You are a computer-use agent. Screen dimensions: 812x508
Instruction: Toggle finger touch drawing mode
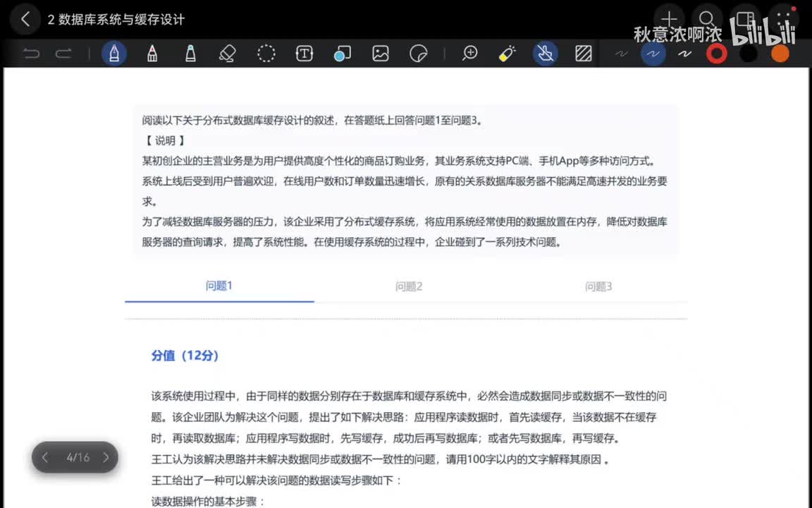point(546,54)
